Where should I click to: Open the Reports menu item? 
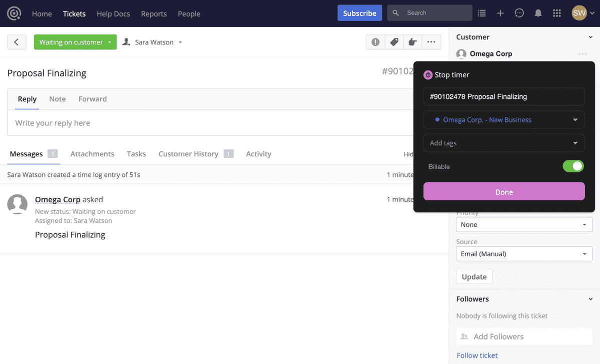click(x=153, y=13)
